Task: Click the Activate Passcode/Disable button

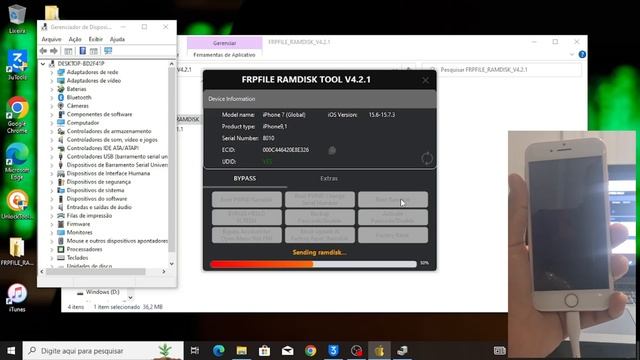Action: [x=393, y=217]
